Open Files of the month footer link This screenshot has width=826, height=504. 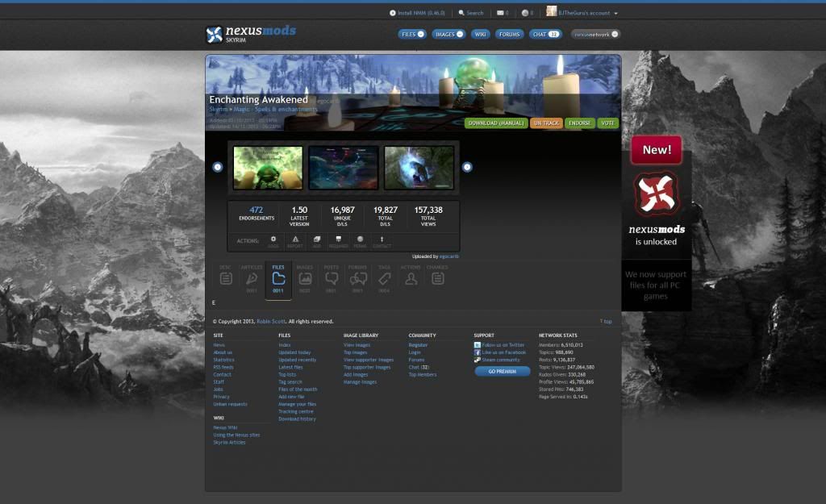pyautogui.click(x=298, y=389)
